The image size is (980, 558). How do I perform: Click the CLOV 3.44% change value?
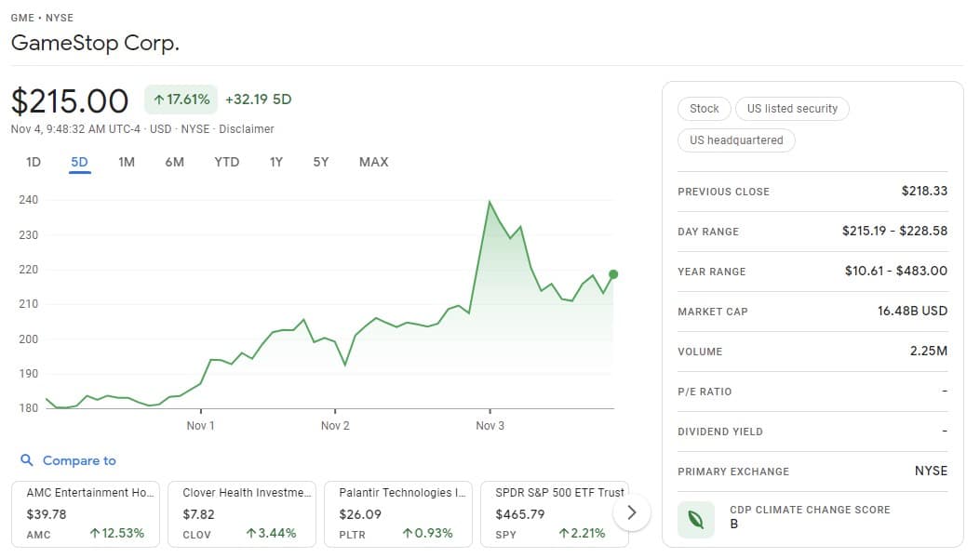(271, 534)
